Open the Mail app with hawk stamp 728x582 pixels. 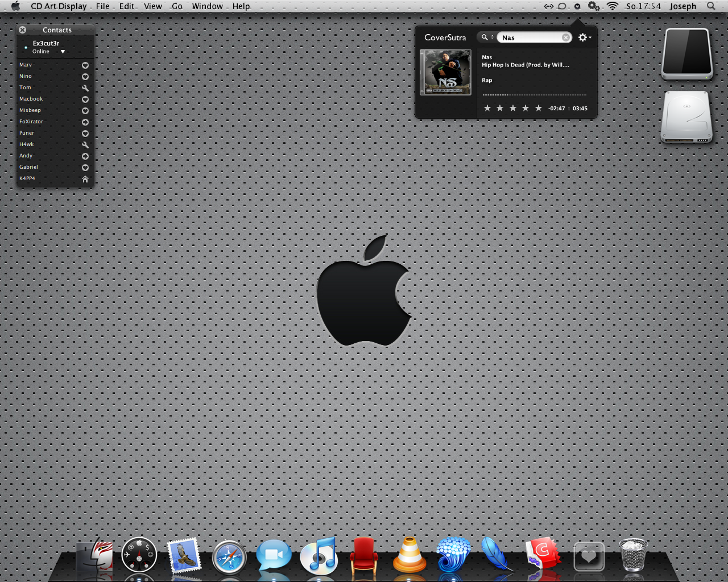coord(184,555)
